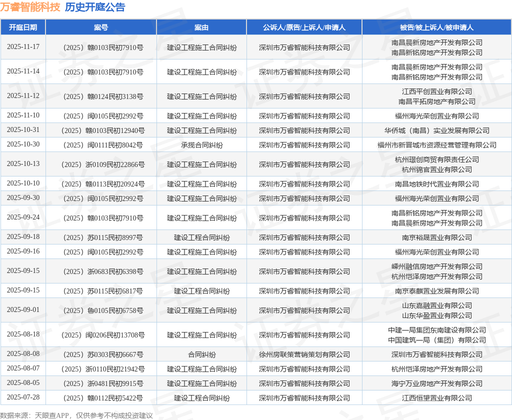The image size is (512, 420).
Task: Click the 合同纠纷 cause in 2025-08-08 row
Action: (x=202, y=354)
